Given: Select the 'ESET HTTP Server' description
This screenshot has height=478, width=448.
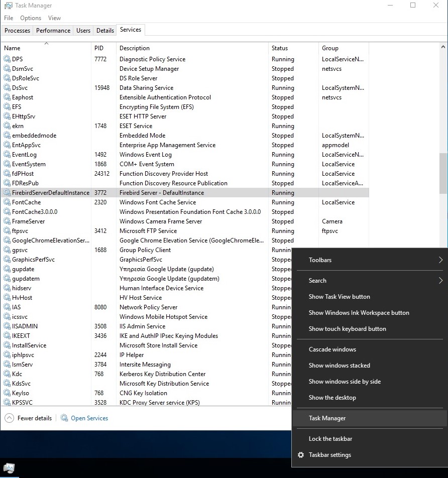Looking at the screenshot, I should [x=143, y=116].
